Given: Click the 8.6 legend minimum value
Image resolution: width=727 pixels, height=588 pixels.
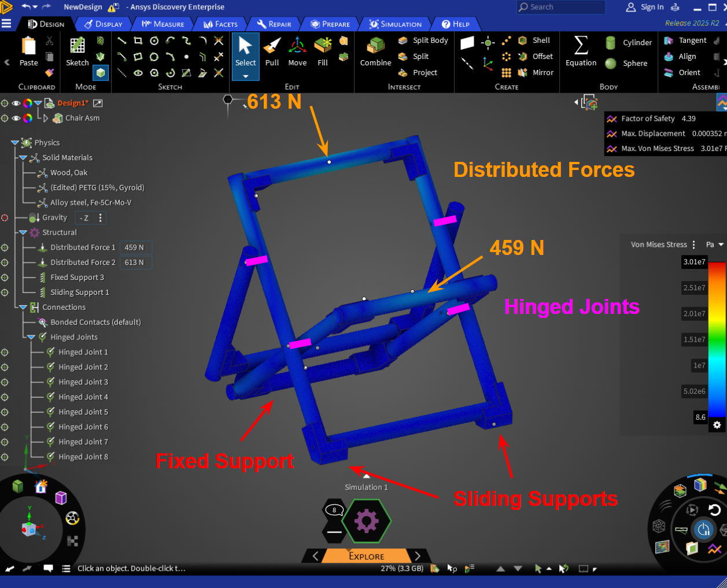Looking at the screenshot, I should click(700, 417).
